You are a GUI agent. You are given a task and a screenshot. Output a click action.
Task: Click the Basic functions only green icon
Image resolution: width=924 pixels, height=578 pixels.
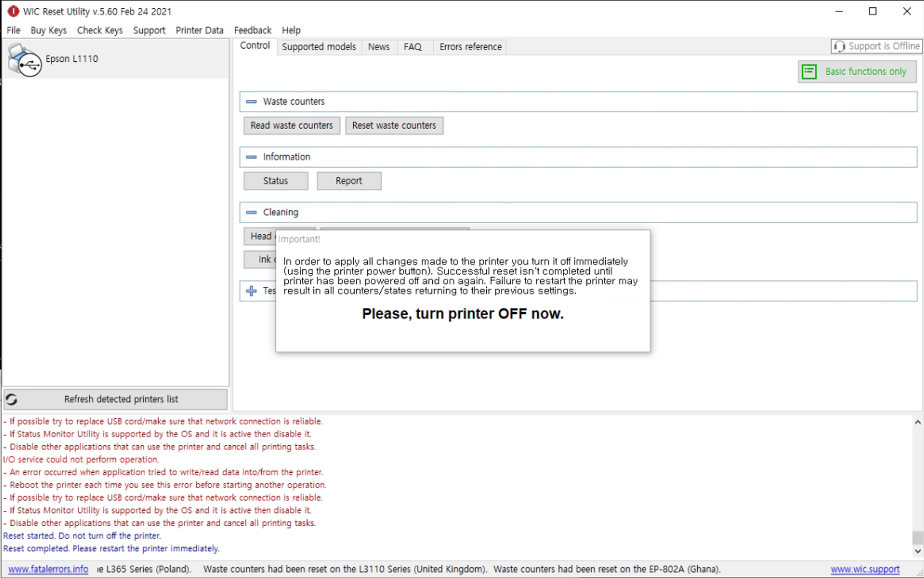click(809, 71)
